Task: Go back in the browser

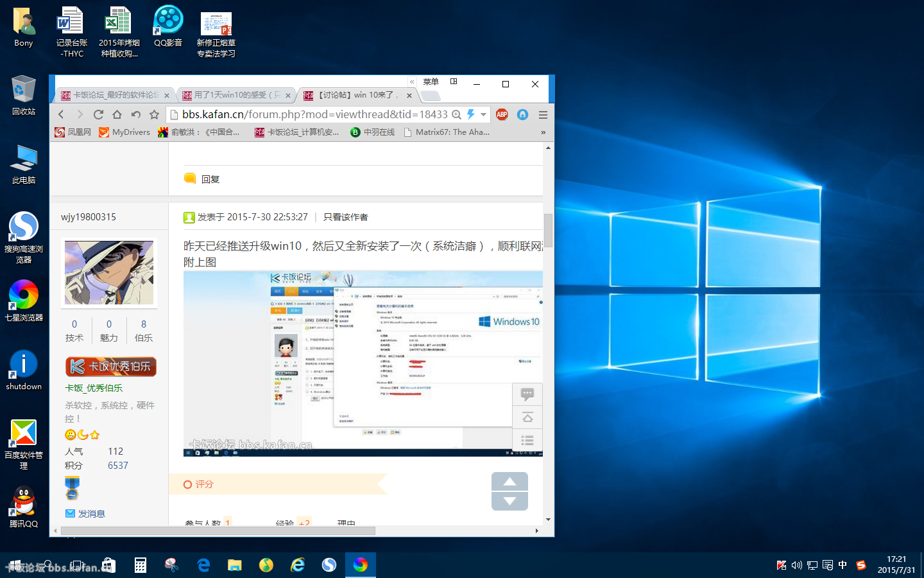Action: [61, 114]
